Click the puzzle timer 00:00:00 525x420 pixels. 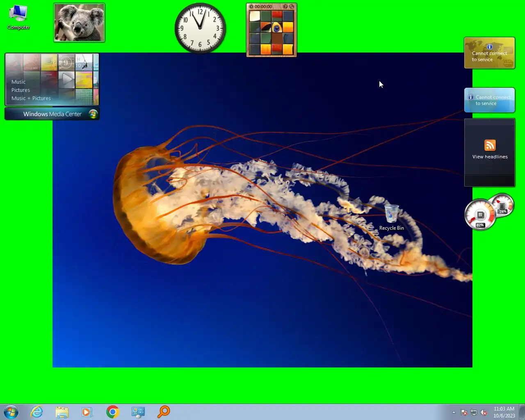[x=263, y=7]
